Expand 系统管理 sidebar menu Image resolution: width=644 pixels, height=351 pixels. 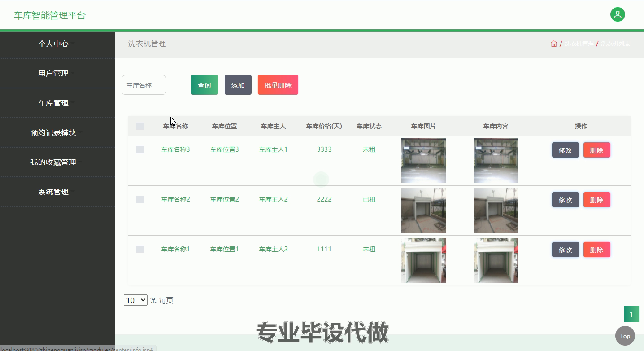tap(57, 192)
